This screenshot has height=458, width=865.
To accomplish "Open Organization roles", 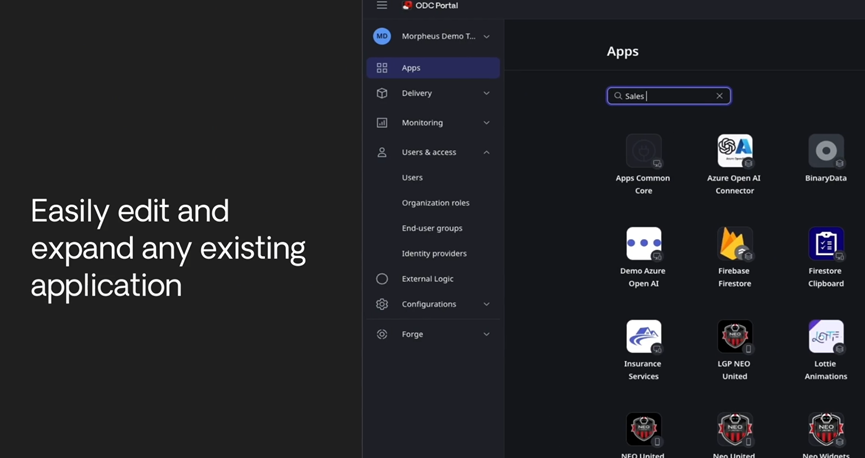I will coord(435,203).
